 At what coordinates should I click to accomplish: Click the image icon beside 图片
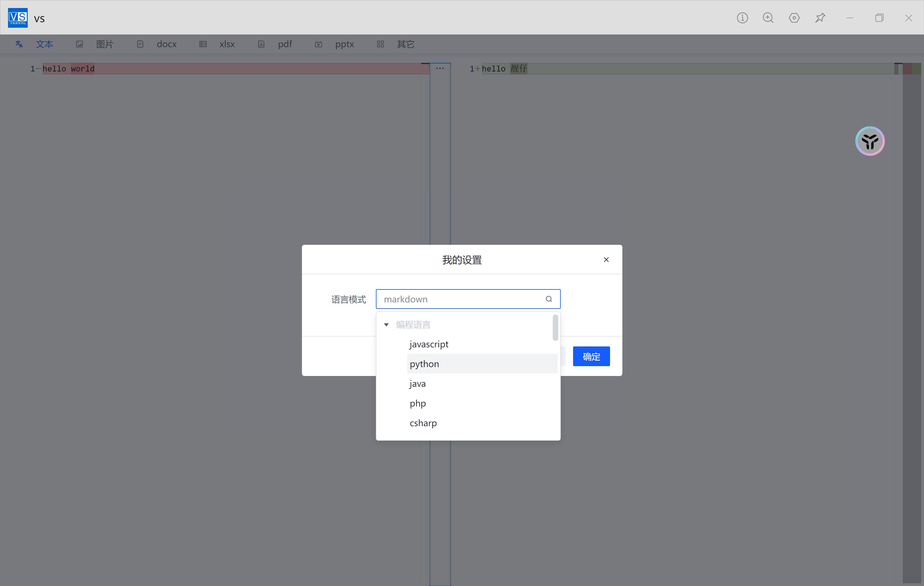(x=79, y=44)
